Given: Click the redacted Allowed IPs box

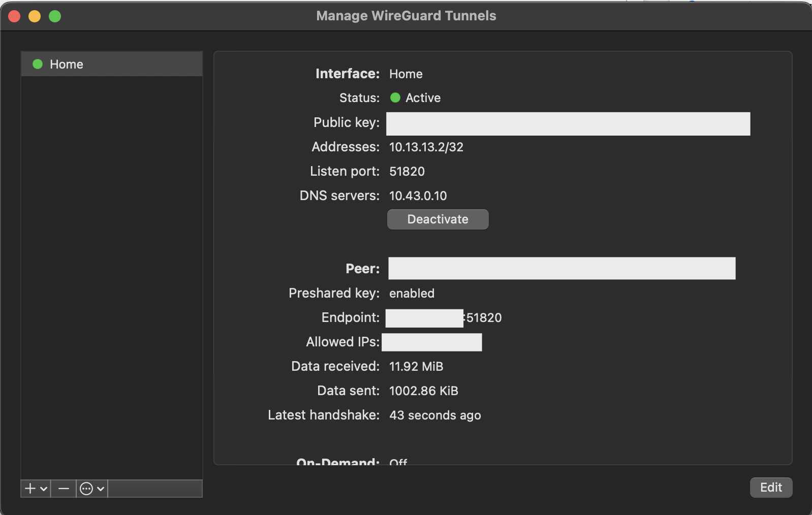Looking at the screenshot, I should coord(432,342).
